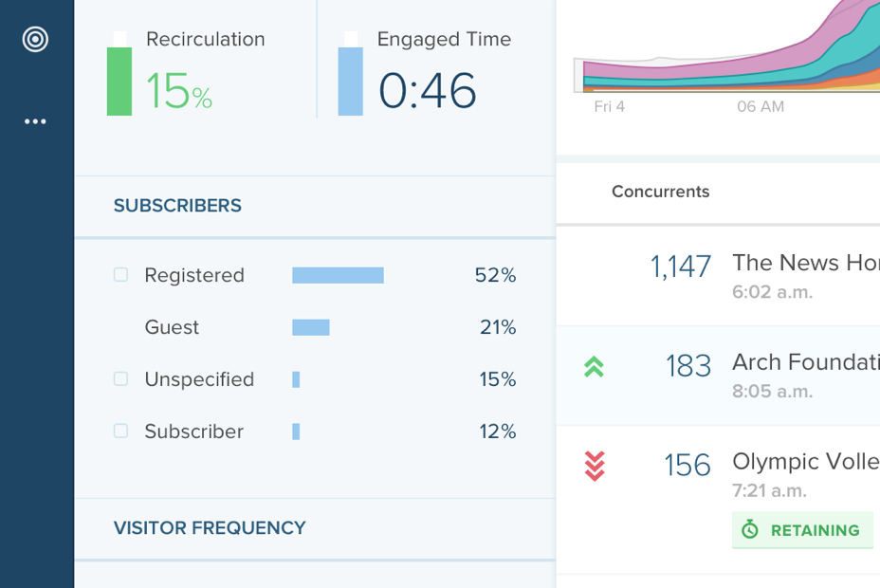
Task: Sort by the Concurrents column header
Action: (660, 192)
